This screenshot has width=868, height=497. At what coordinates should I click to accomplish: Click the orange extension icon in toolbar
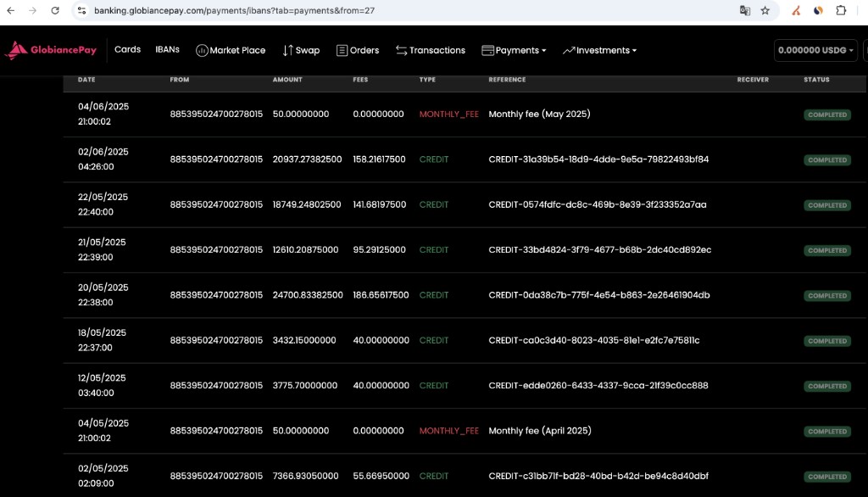point(796,10)
